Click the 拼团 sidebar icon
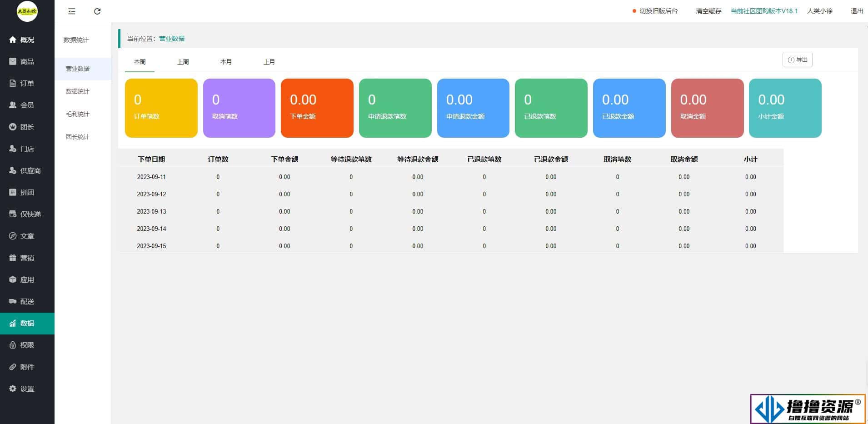 (13, 192)
